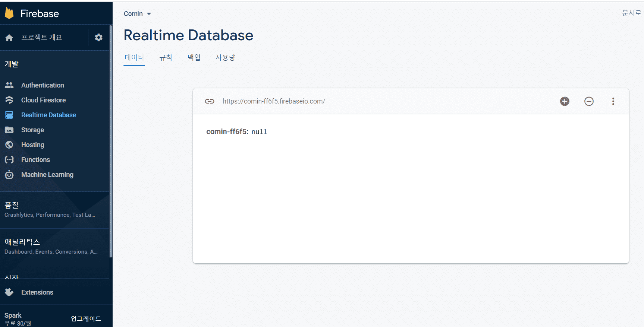644x327 pixels.
Task: Navigate to Storage
Action: [x=32, y=130]
